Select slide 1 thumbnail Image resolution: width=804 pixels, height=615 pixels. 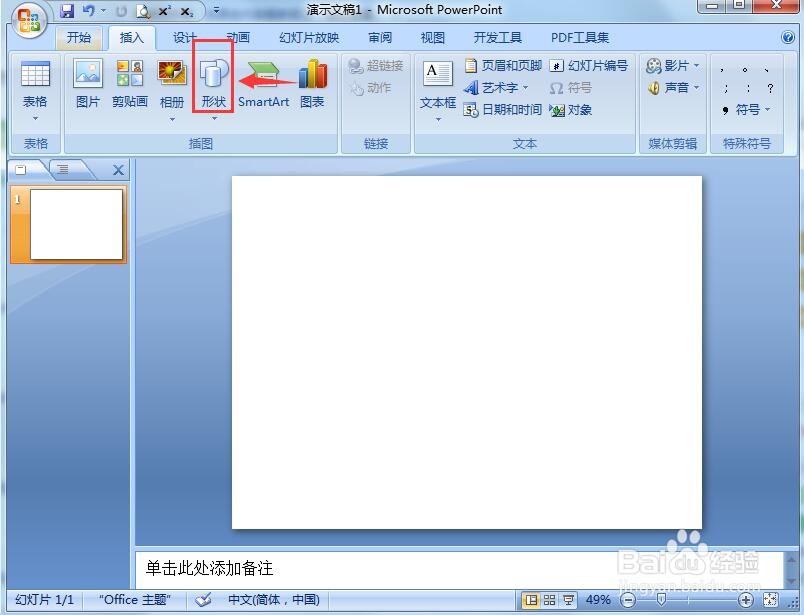tap(76, 224)
